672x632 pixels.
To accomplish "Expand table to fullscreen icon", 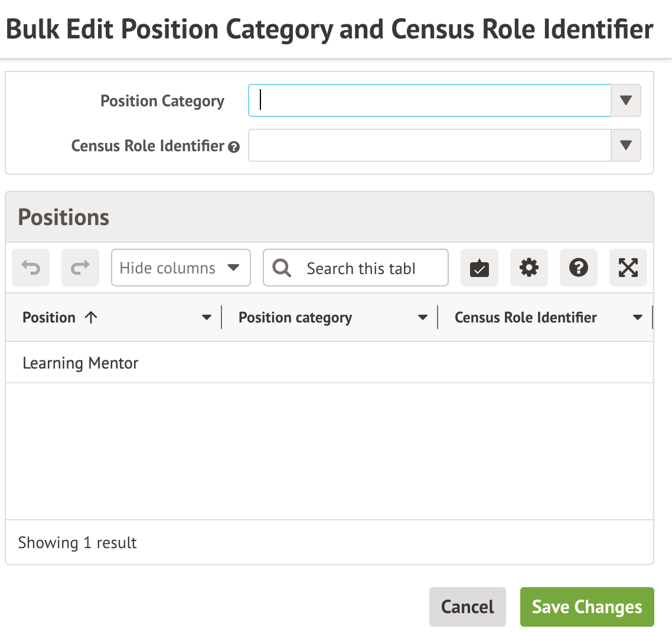I will coord(628,268).
